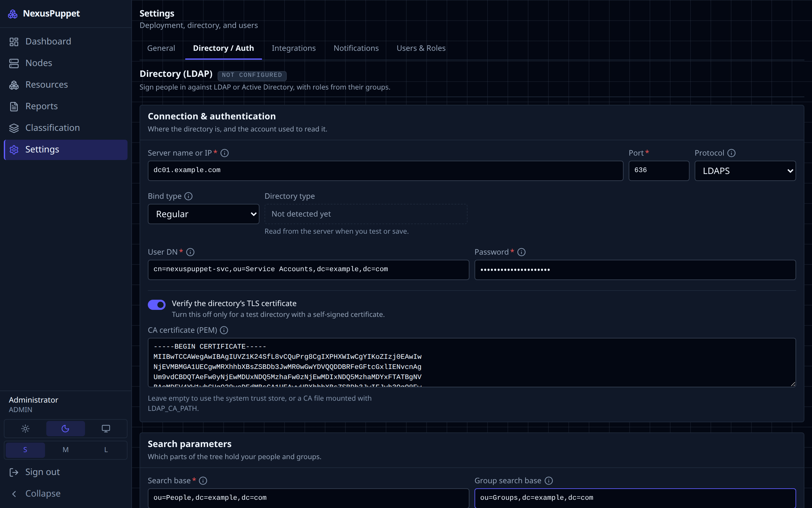Screen dimensions: 812x508
Task: Click info icon next to Bind type
Action: tap(189, 196)
